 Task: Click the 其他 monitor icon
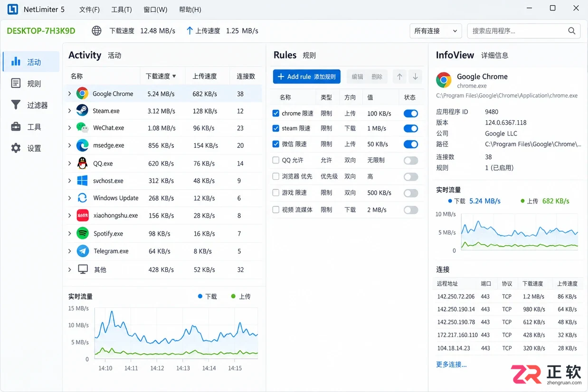click(x=83, y=269)
